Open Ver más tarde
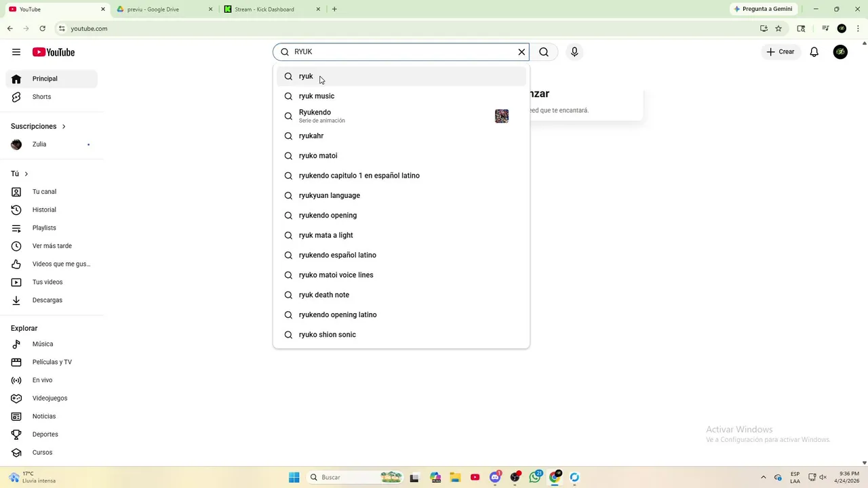 pyautogui.click(x=52, y=246)
